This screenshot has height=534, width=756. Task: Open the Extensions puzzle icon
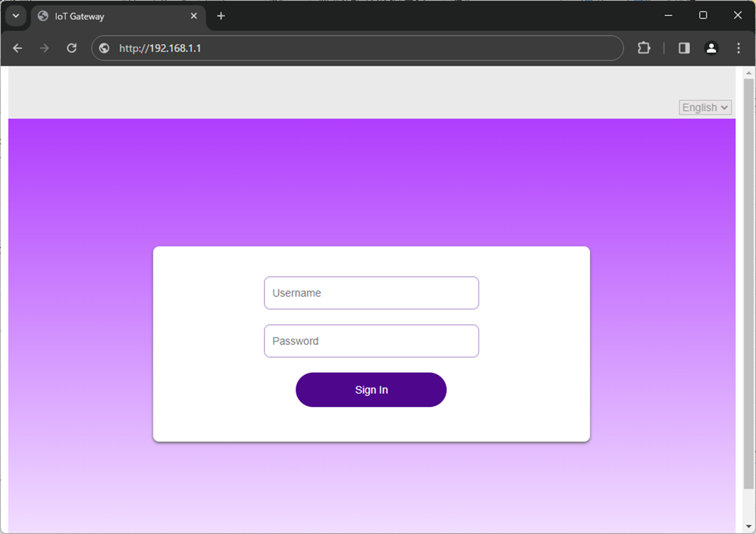click(643, 48)
